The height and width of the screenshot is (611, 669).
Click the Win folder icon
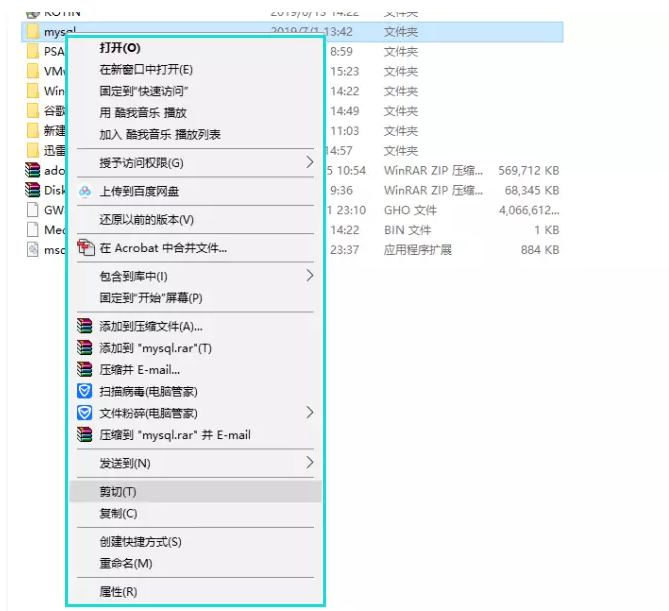point(32,91)
